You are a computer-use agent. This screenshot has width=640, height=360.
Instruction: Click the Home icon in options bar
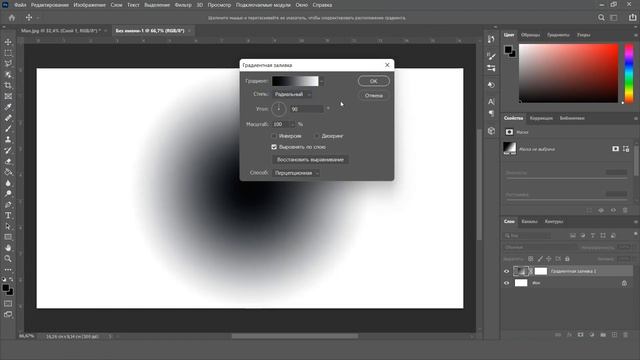pyautogui.click(x=12, y=18)
